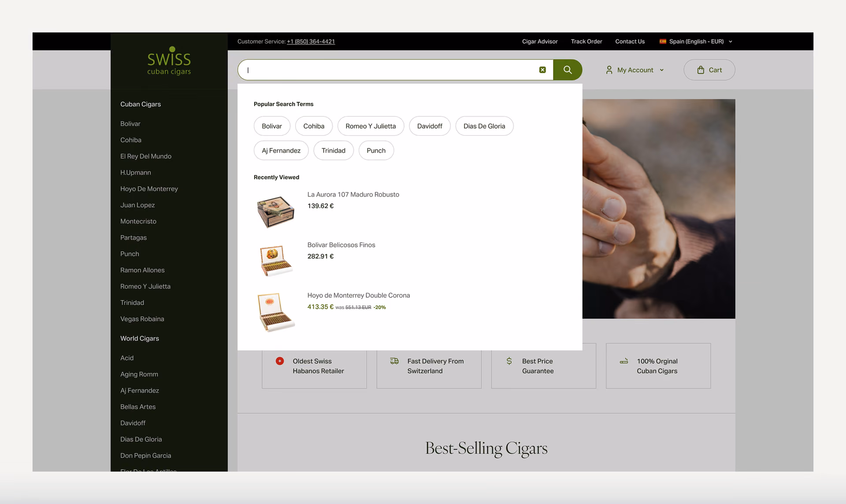Open Bellas Artes sidebar category

click(138, 407)
